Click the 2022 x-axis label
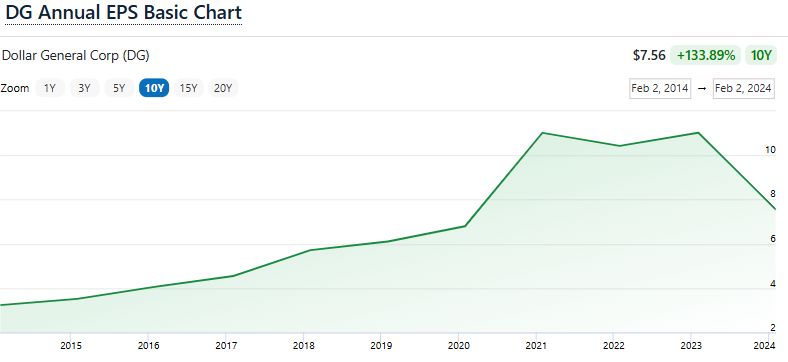Screen dimensions: 788x362 tap(613, 346)
